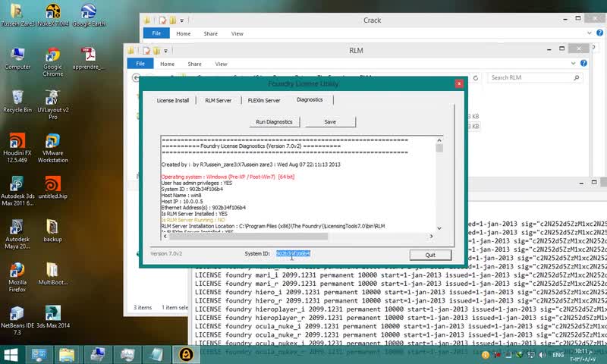Expand the Crack window ribbon chevron
This screenshot has width=607, height=364.
tap(590, 33)
